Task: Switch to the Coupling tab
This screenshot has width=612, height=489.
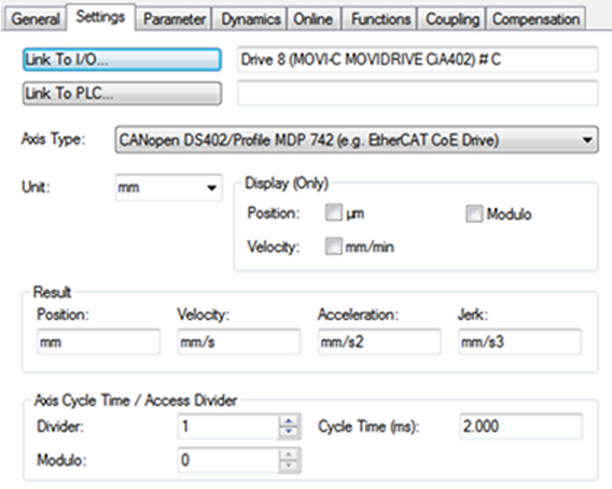Action: (452, 19)
